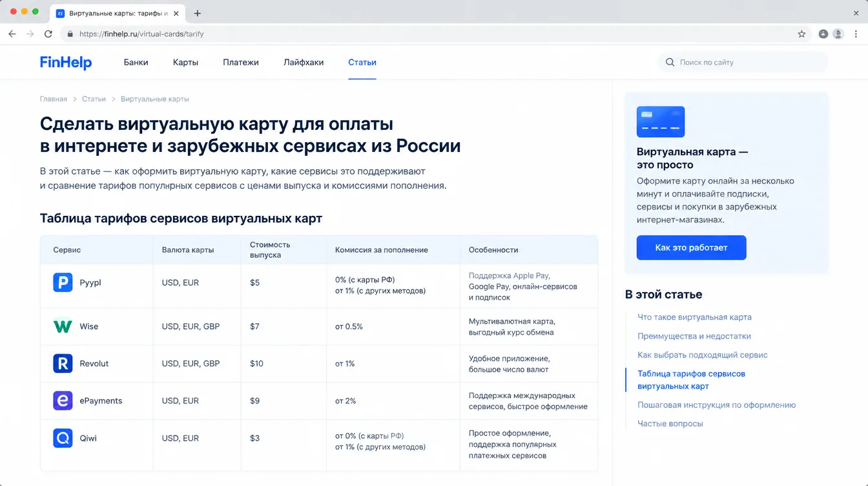
Task: Go to Главная breadcrumb link
Action: (54, 99)
